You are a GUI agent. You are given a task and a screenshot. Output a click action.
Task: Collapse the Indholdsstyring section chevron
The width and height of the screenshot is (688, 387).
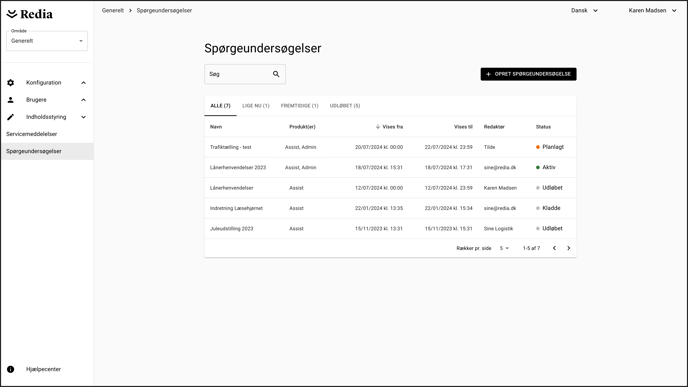click(x=83, y=117)
